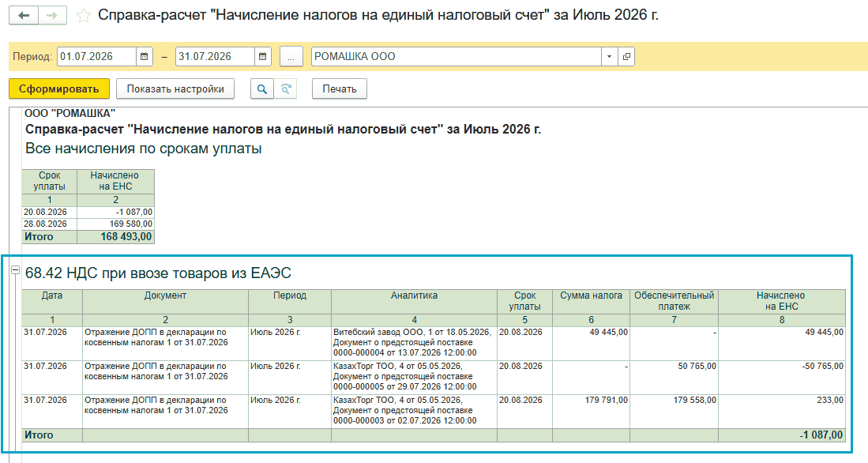Viewport: 868px width, 463px height.
Task: Click the period start date field
Action: (x=96, y=56)
